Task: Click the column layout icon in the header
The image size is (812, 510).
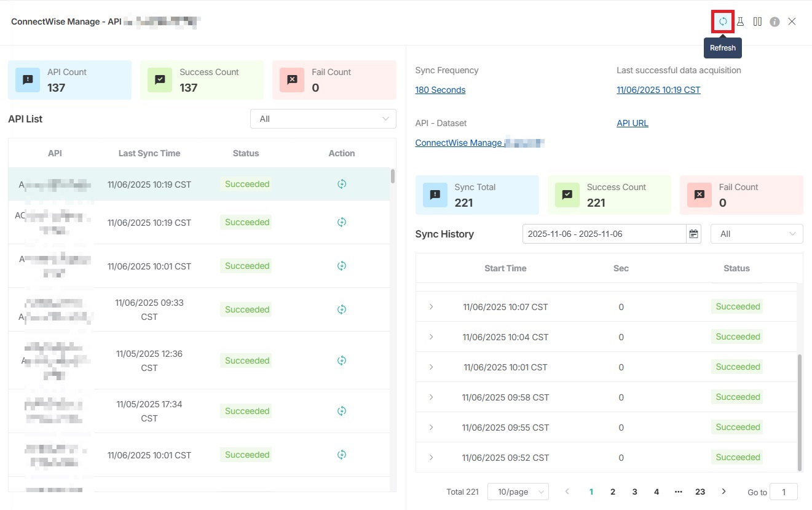Action: pos(757,22)
